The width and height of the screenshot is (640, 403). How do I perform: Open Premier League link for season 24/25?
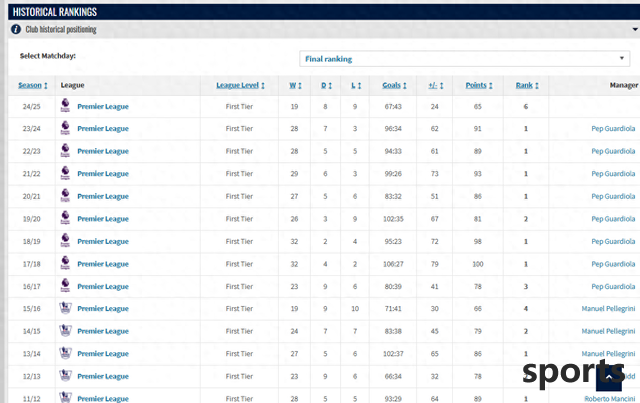(x=103, y=107)
